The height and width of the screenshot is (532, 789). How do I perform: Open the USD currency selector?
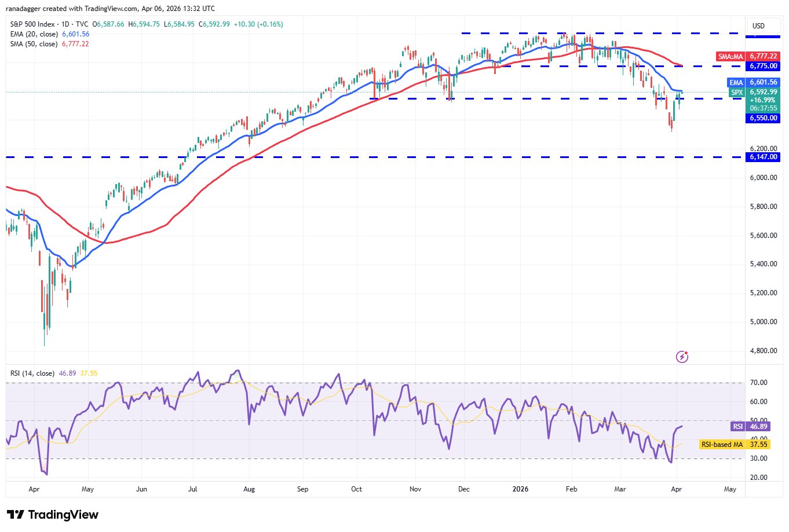tap(758, 25)
